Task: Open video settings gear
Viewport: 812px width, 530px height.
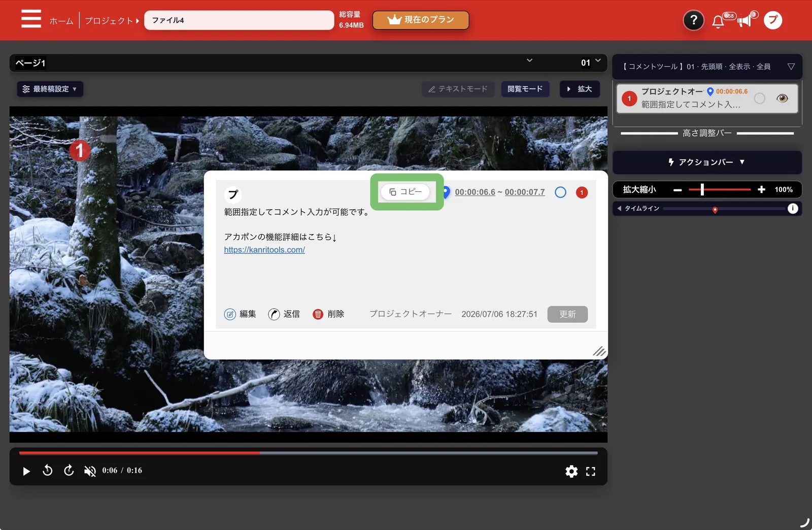Action: pyautogui.click(x=571, y=471)
